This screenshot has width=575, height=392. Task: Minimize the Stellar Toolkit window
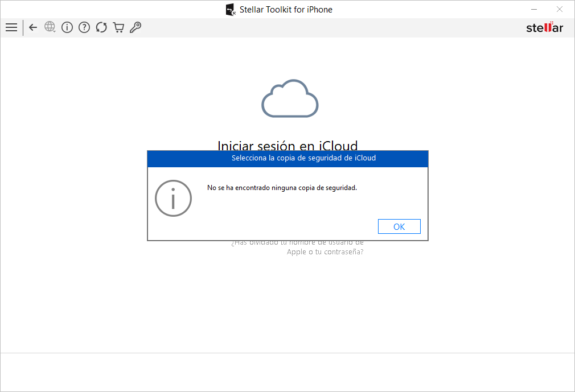(534, 9)
